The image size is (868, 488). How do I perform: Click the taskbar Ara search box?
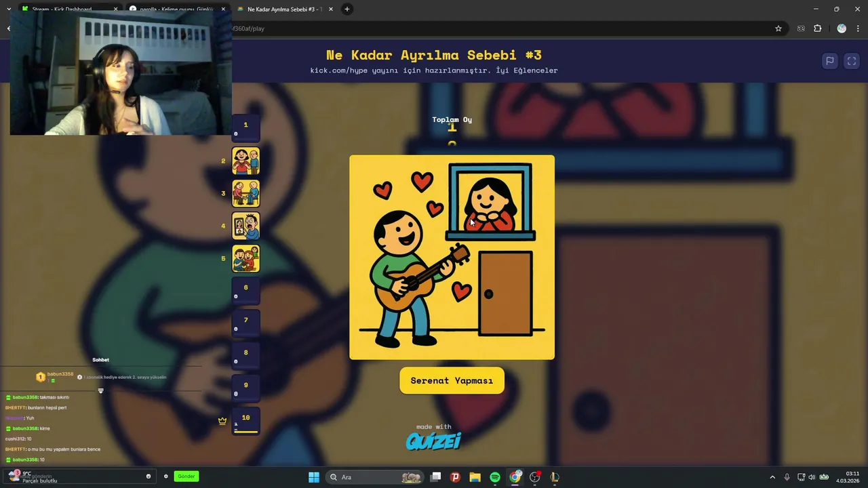(x=374, y=477)
